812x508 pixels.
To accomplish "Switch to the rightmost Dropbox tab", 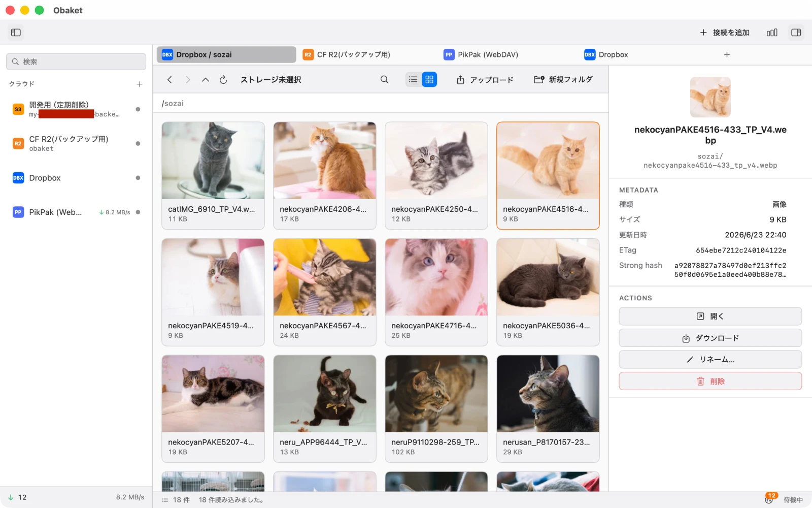I will pos(648,54).
